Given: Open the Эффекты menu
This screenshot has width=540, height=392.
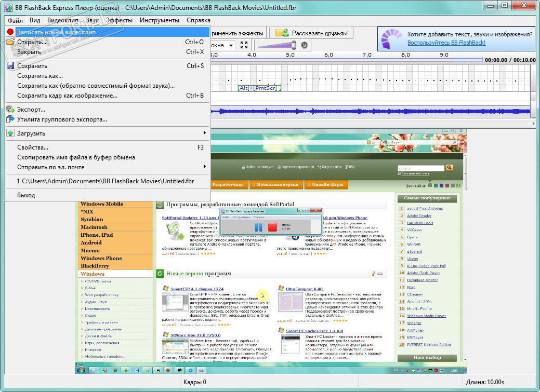Looking at the screenshot, I should (x=119, y=20).
